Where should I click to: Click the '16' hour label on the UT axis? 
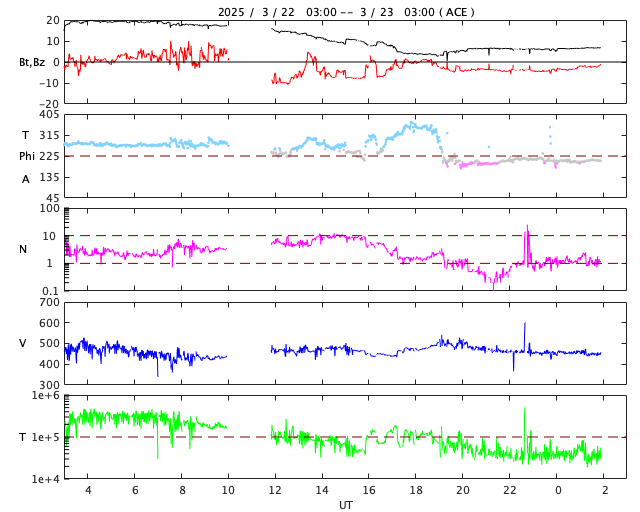(x=369, y=490)
